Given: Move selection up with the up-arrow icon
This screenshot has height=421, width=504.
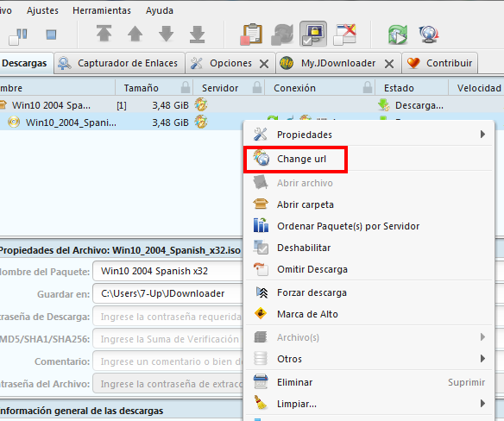Looking at the screenshot, I should coord(135,34).
